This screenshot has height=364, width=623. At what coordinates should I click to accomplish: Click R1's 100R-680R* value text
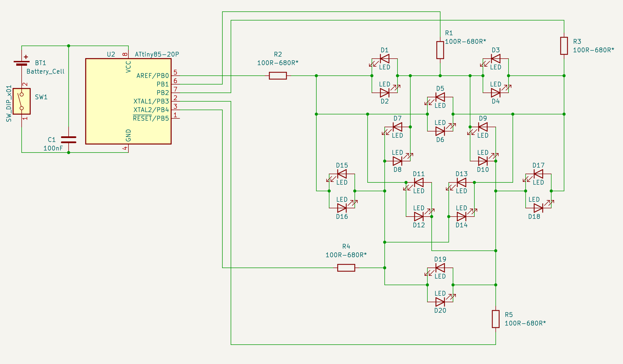coord(466,42)
